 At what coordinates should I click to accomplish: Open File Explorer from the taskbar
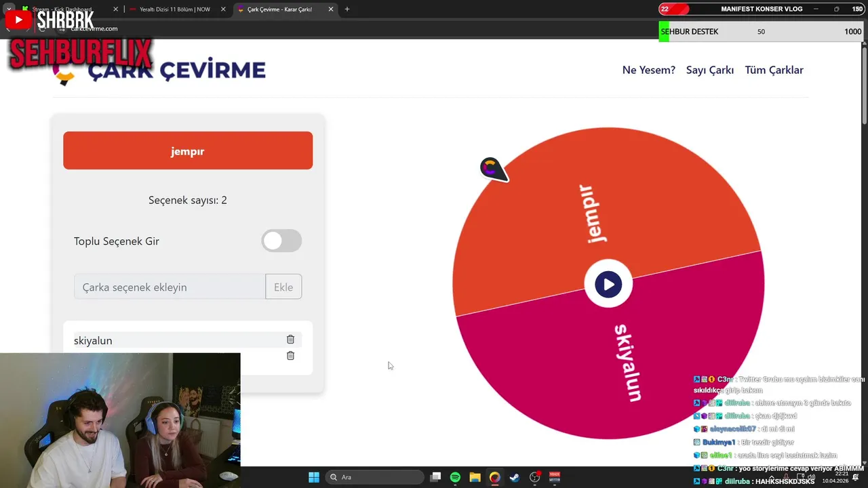coord(475,477)
